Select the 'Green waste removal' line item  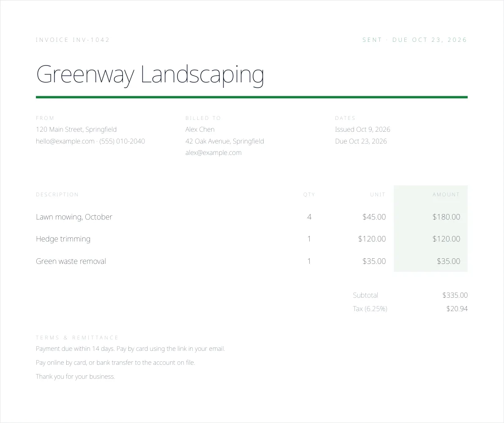click(71, 261)
